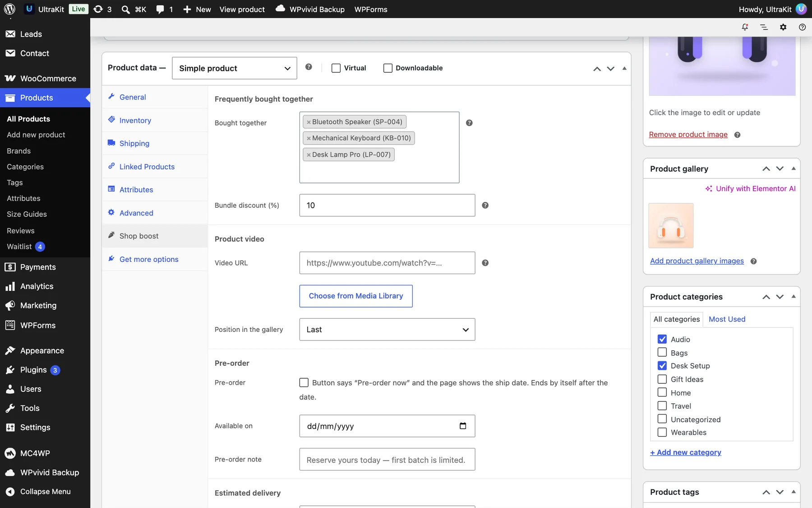
Task: Enable the Downloadable checkbox
Action: (x=388, y=68)
